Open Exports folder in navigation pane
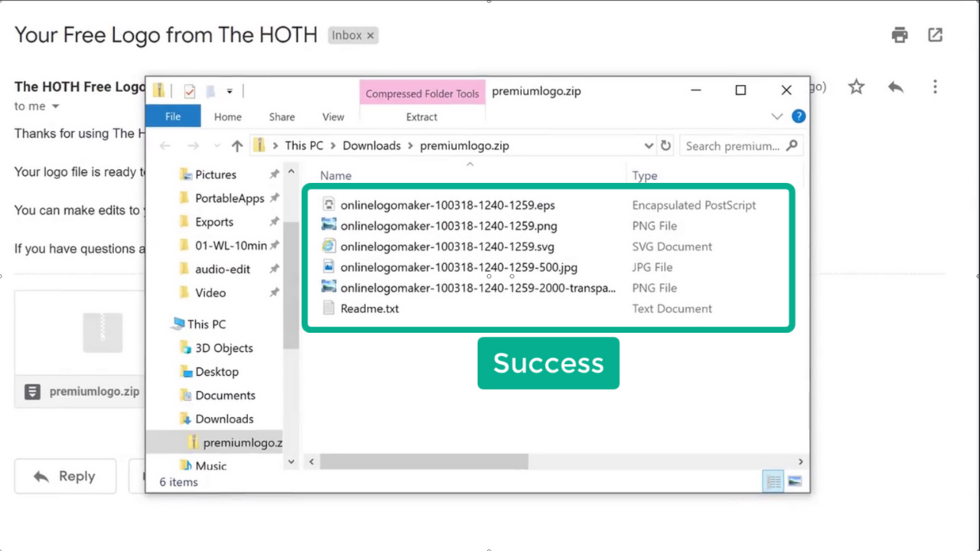980x551 pixels. 214,222
